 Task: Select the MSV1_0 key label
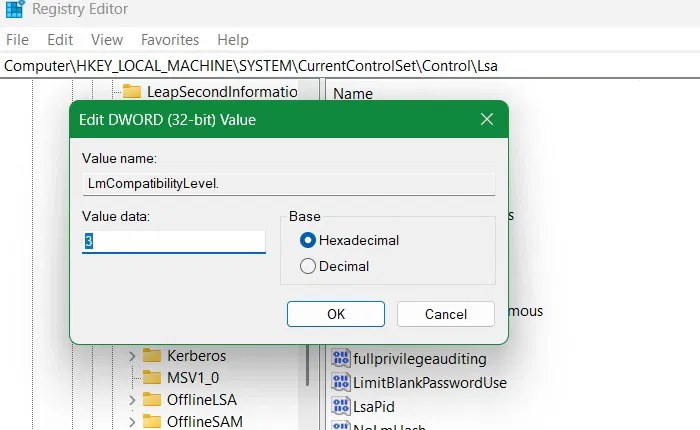[193, 378]
